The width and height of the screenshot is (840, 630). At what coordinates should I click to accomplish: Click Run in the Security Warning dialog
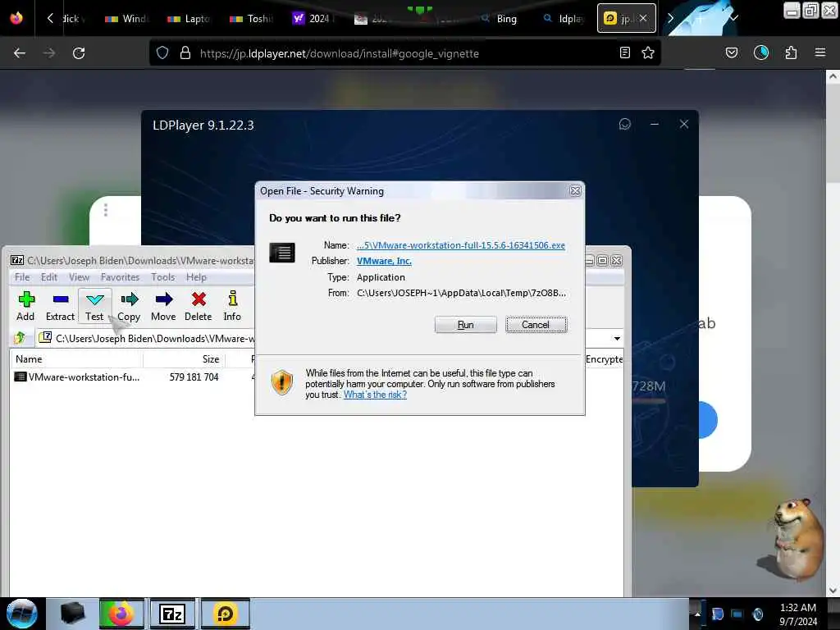(466, 325)
